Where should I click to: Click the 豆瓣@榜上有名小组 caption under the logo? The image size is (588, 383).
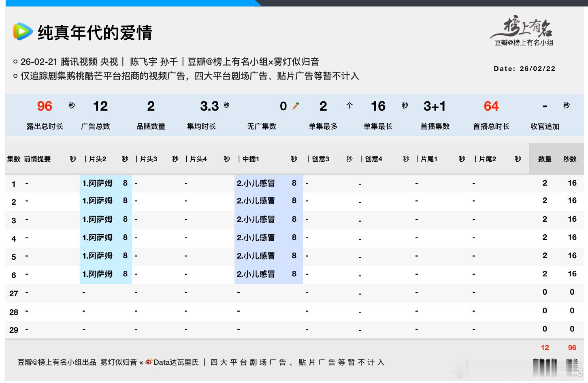pyautogui.click(x=524, y=43)
